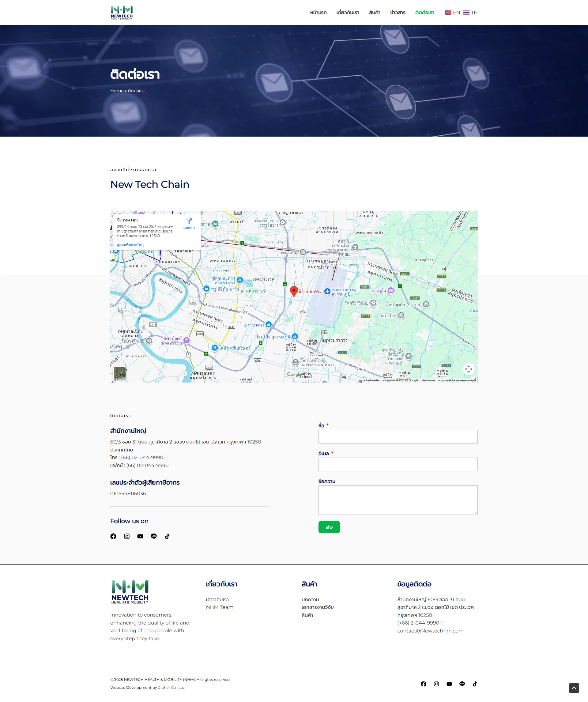
Task: Open Instagram icon under Follow us on
Action: pyautogui.click(x=127, y=536)
